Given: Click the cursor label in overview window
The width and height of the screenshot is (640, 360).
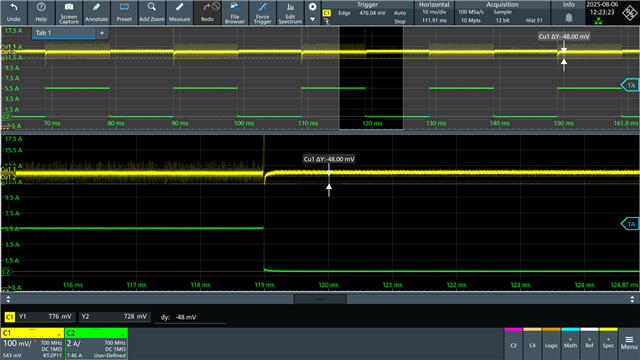Looking at the screenshot, I should [564, 36].
